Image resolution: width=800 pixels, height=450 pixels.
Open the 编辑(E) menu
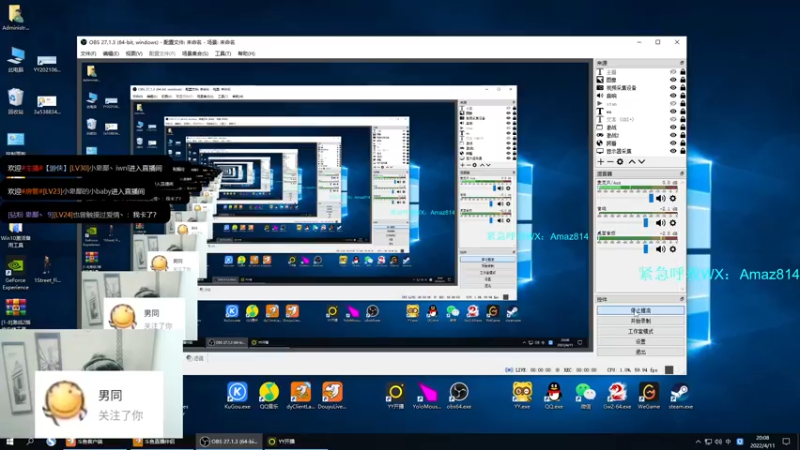[111, 54]
